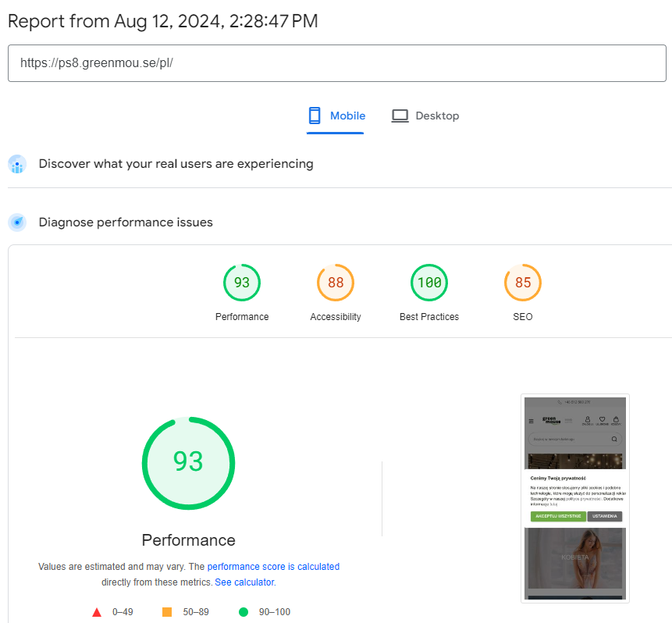Screen dimensions: 672x623
Task: Open the 'See calculator' link
Action: point(244,582)
